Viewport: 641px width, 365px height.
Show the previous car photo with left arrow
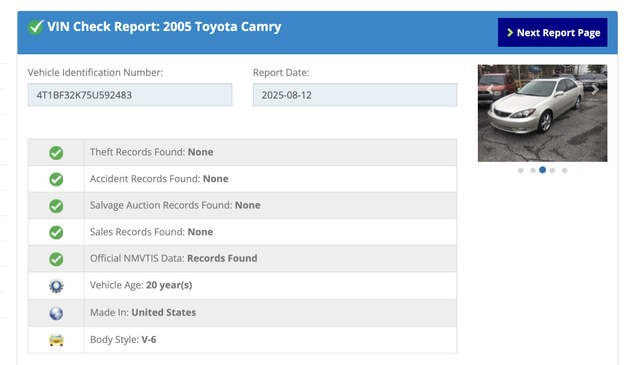[x=490, y=89]
